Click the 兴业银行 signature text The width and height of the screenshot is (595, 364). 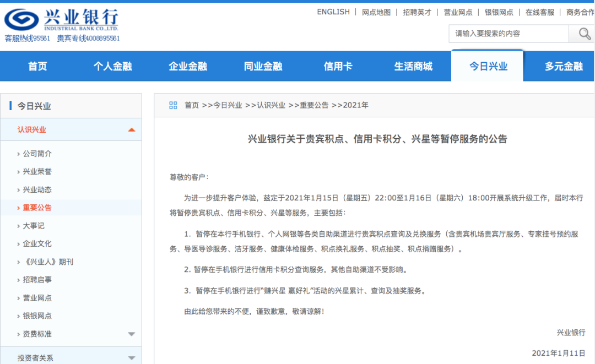571,333
